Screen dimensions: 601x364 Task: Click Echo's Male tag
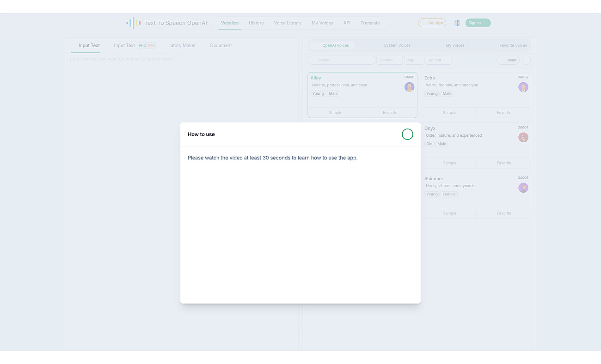(x=447, y=94)
